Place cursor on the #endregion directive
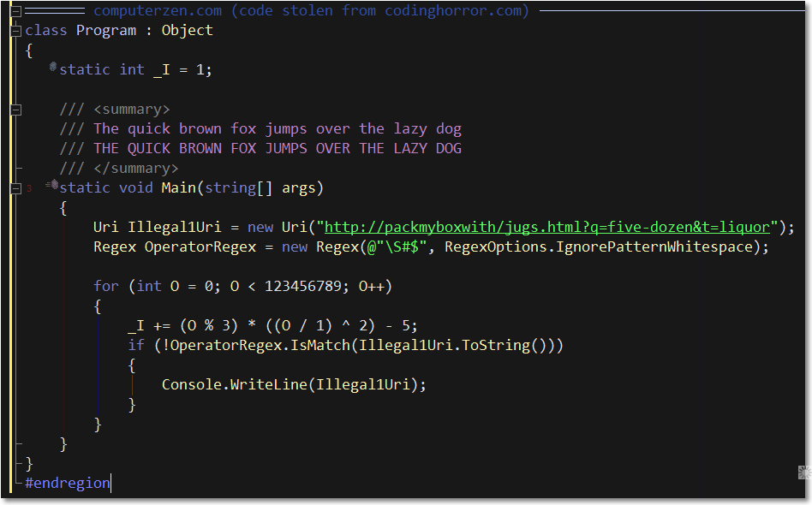The height and width of the screenshot is (505, 812). [x=68, y=483]
